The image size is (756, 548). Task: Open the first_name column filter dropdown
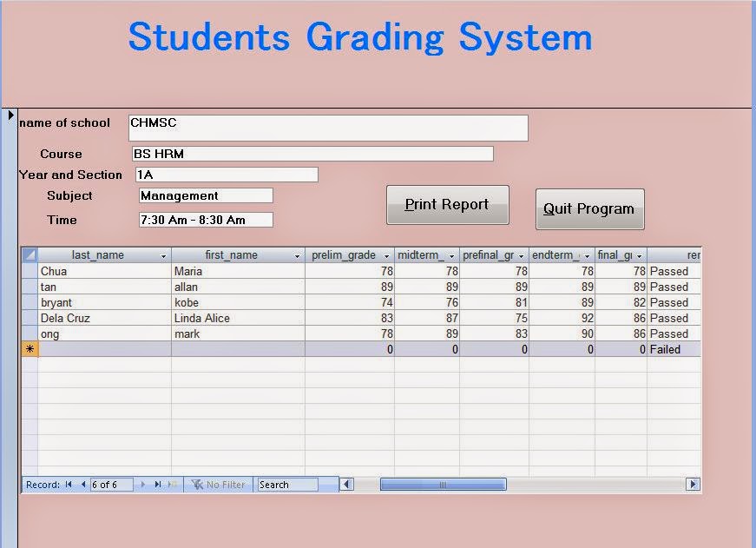tap(295, 254)
